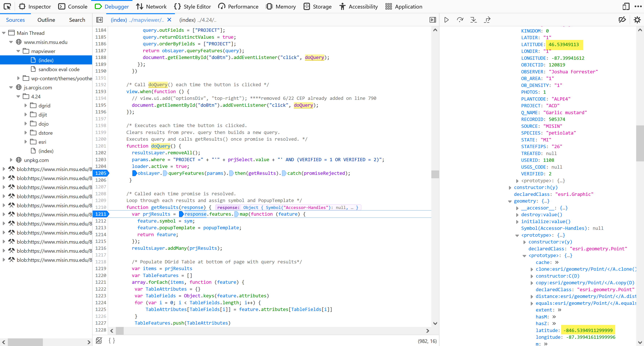The height and width of the screenshot is (346, 644).
Task: Expand the dgrid folder
Action: [25, 105]
